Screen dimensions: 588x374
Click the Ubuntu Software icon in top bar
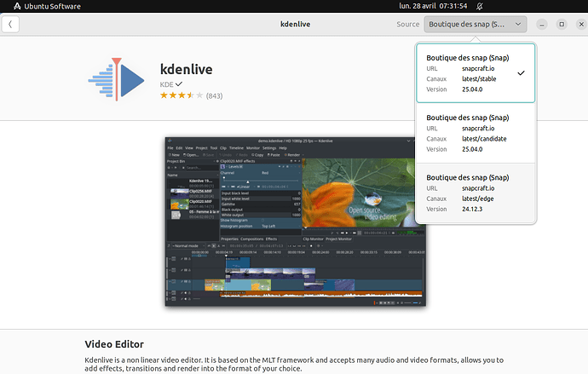[17, 6]
